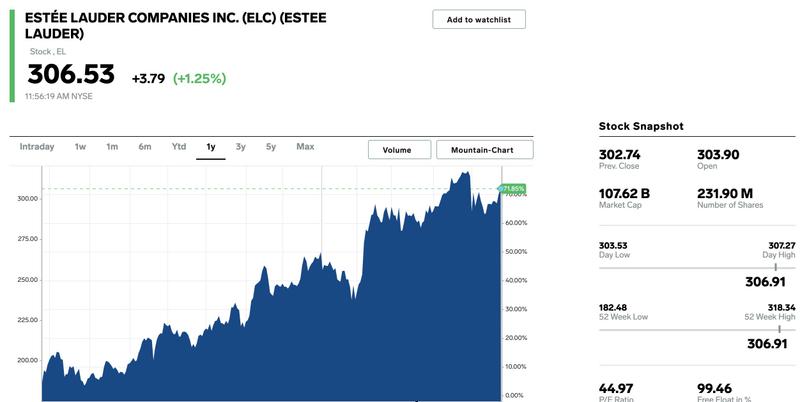Click the 52 Week range slider

coord(697,330)
